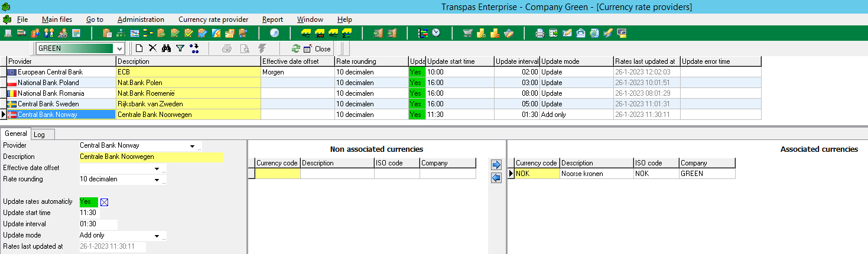Click the green Yes update cell for Central Bank Sweden
The width and height of the screenshot is (868, 254).
(x=417, y=104)
